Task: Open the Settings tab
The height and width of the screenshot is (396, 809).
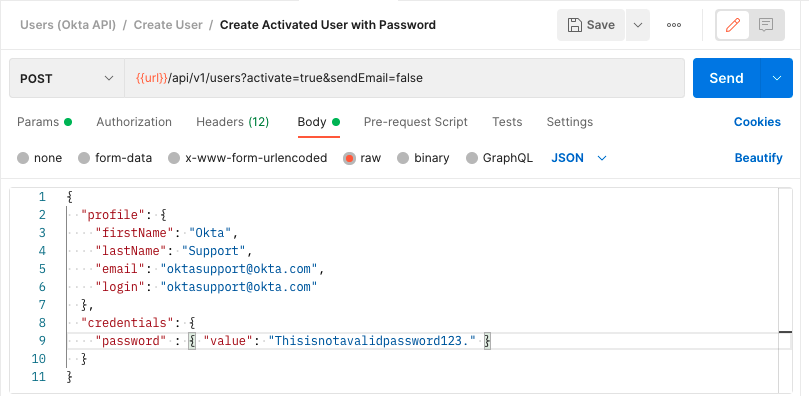Action: pos(570,122)
